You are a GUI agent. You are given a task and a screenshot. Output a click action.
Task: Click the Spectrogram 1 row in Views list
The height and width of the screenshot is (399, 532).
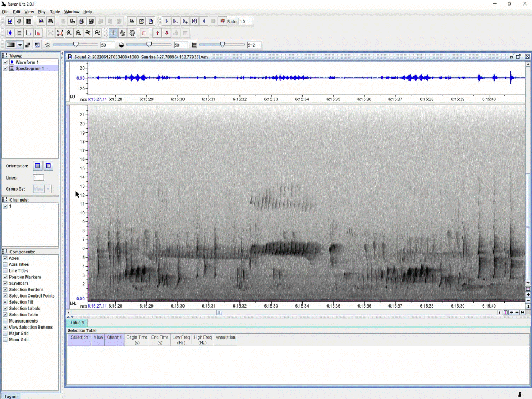pos(30,69)
